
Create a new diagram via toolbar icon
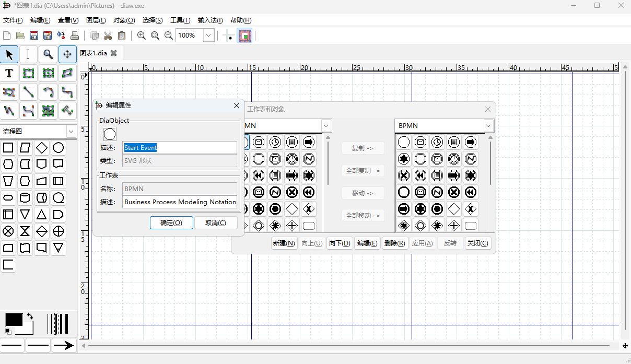click(x=7, y=36)
